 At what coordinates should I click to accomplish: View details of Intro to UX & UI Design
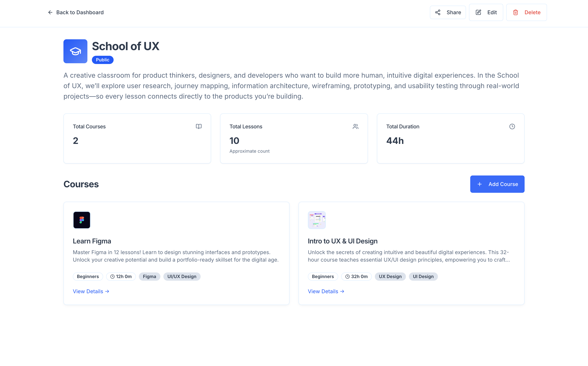pos(326,291)
